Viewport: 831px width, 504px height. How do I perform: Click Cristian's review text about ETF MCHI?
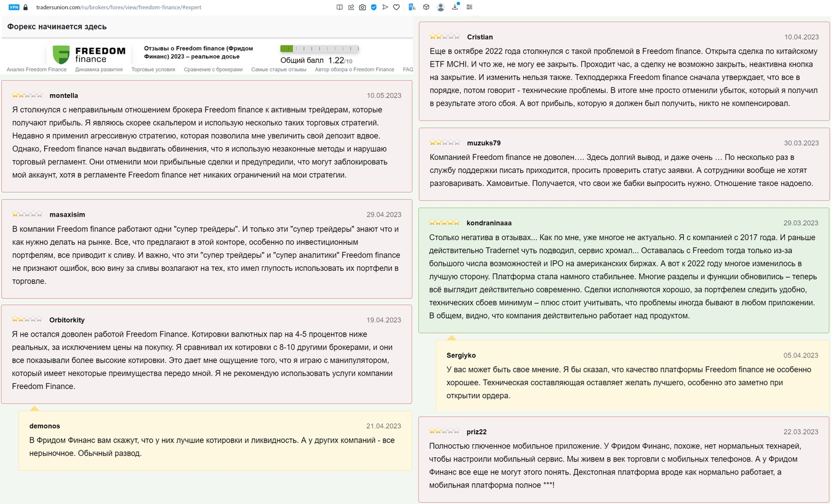tap(624, 77)
